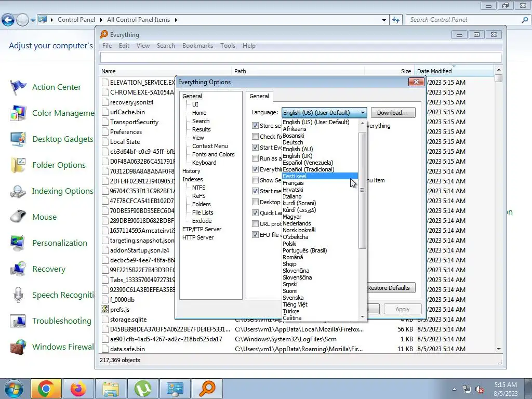Open Color Management flag icon

[18, 113]
